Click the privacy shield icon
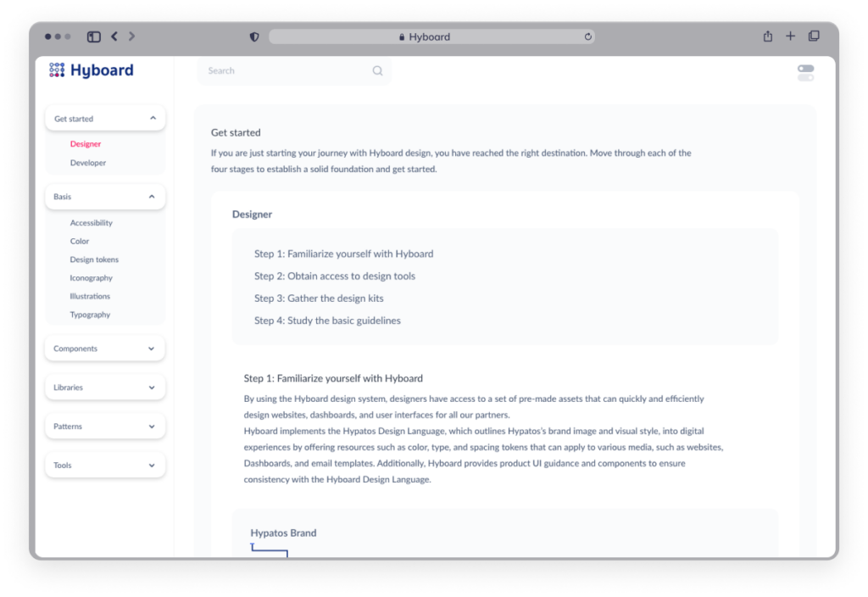This screenshot has width=868, height=597. click(x=254, y=37)
